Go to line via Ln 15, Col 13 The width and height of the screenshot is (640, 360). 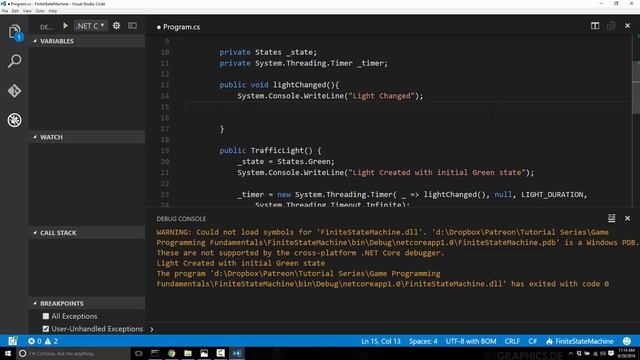380,341
